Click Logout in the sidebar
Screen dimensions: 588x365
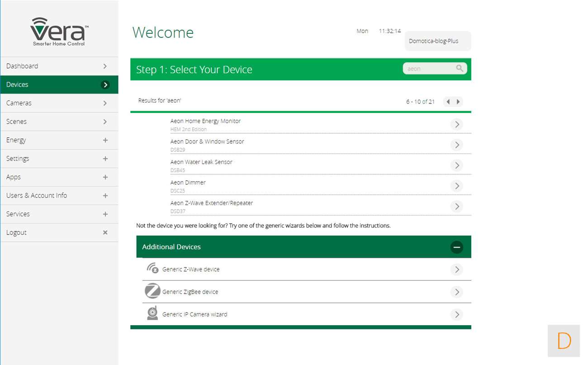pyautogui.click(x=59, y=233)
